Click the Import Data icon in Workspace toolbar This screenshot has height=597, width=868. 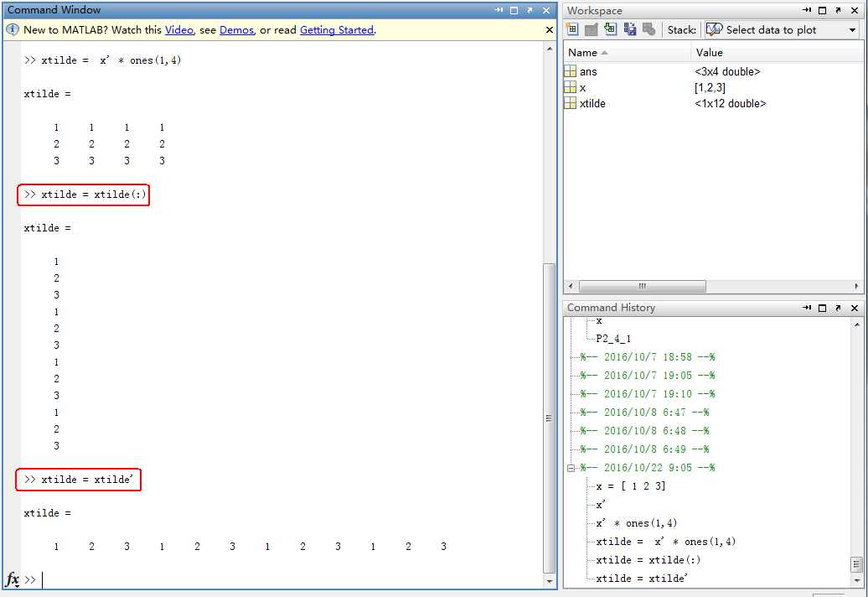(x=611, y=29)
